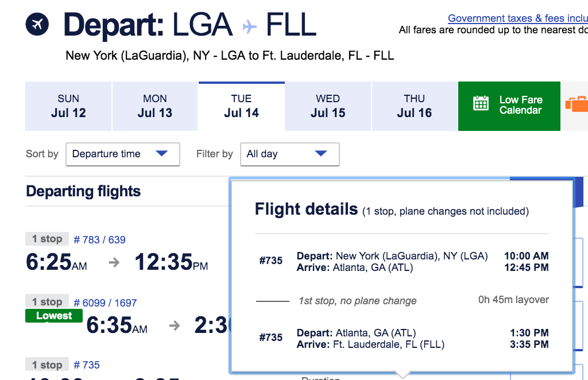
Task: Select the MON Jul 13 date tab
Action: coord(155,106)
